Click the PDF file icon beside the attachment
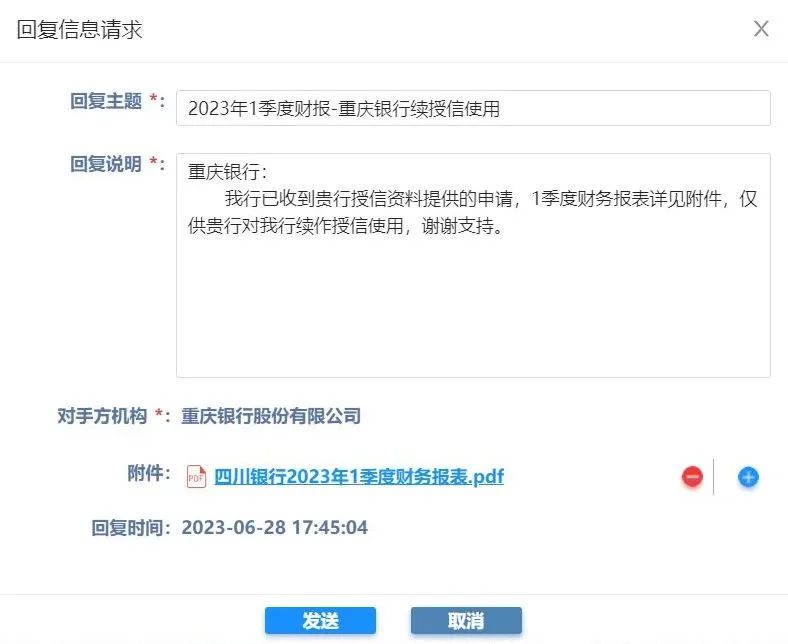The height and width of the screenshot is (644, 788). coord(196,477)
